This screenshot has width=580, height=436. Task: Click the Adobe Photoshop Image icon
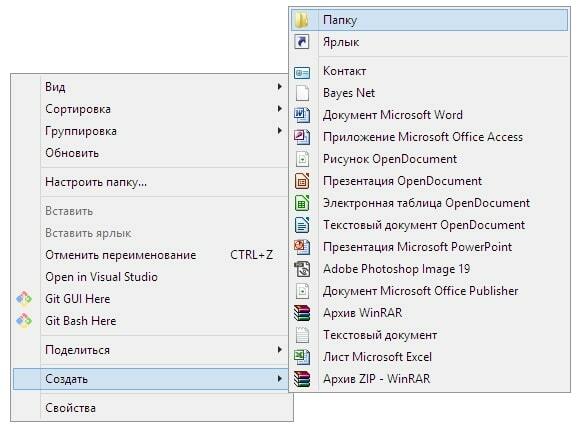tap(302, 269)
